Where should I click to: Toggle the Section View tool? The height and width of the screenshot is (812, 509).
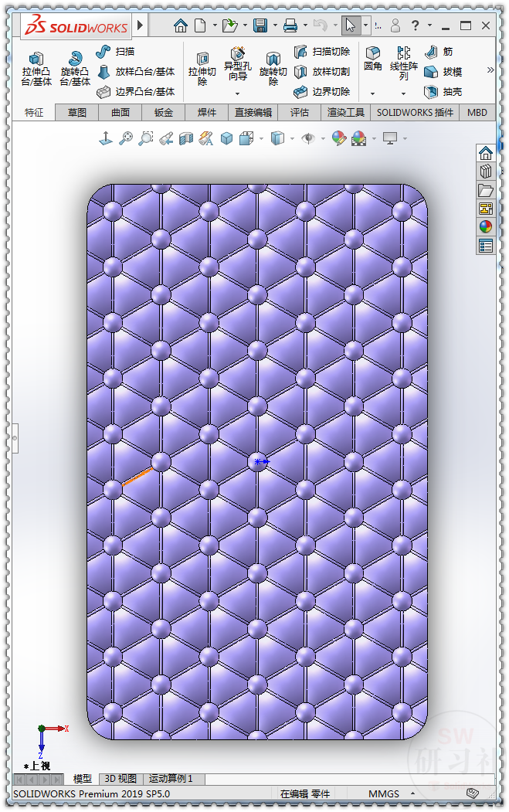(x=186, y=138)
